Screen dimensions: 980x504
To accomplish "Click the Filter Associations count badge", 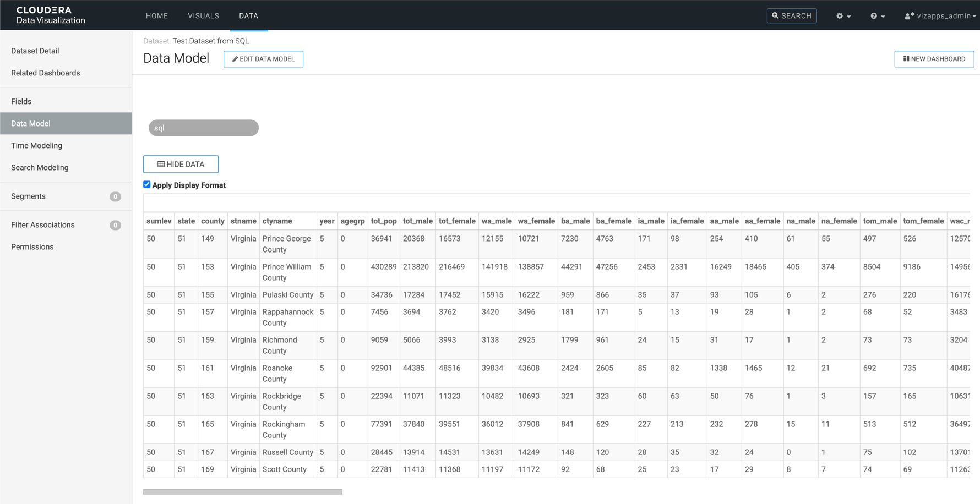I will [x=115, y=225].
